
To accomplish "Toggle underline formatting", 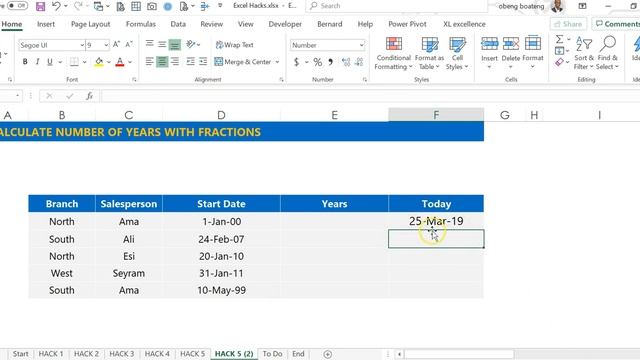I will pos(50,62).
